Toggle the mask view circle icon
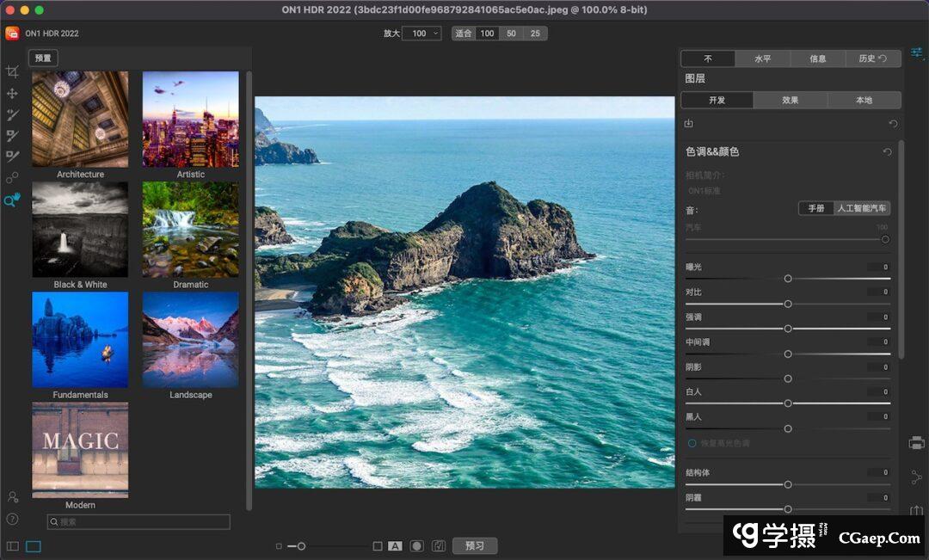929x560 pixels. coord(416,546)
